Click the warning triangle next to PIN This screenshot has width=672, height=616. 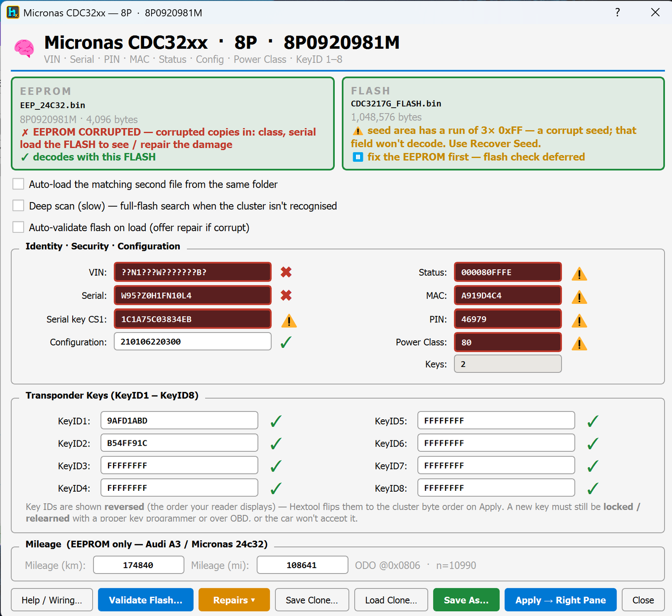point(579,321)
